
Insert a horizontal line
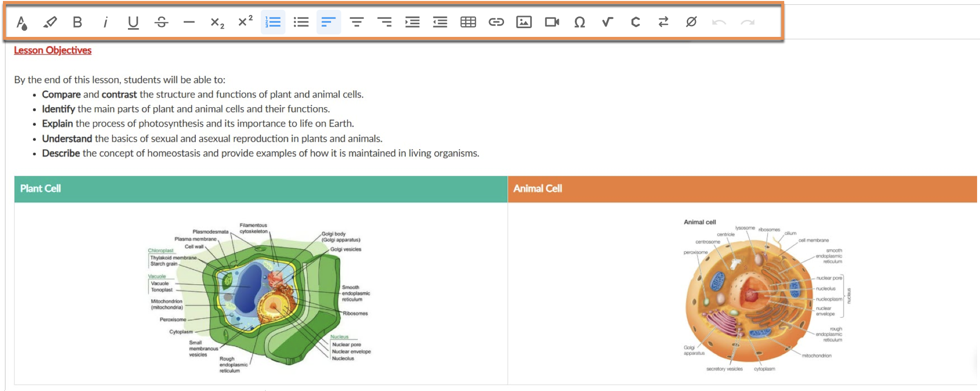tap(189, 22)
